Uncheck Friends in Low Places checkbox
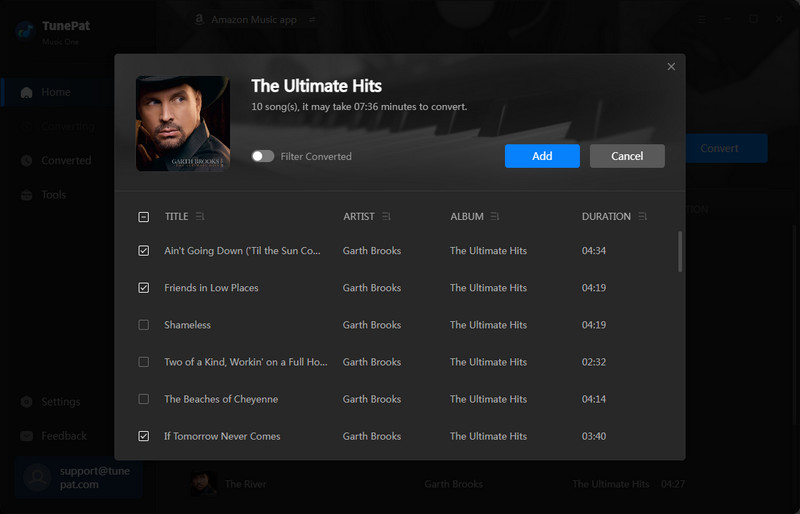800x514 pixels. [144, 288]
